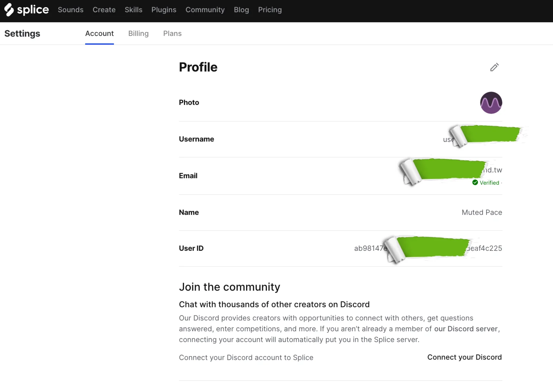Screen dimensions: 553x392
Task: Click the User ID value
Action: click(428, 248)
